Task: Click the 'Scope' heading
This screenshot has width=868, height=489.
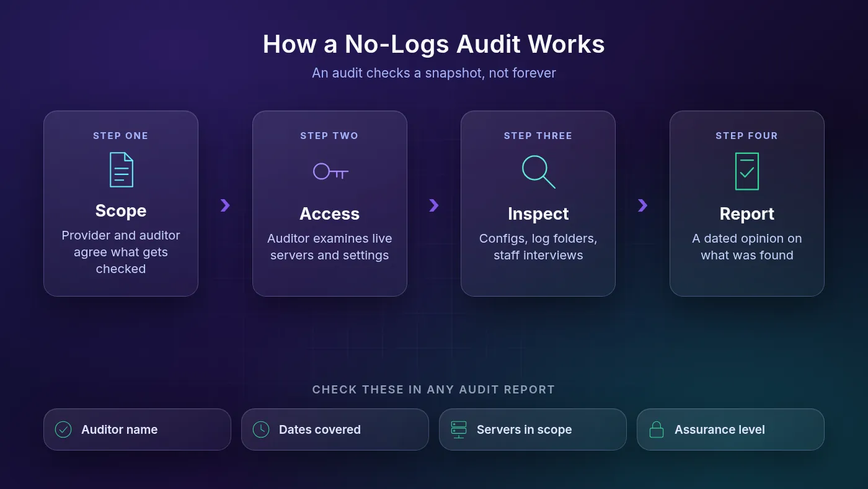Action: pos(121,211)
